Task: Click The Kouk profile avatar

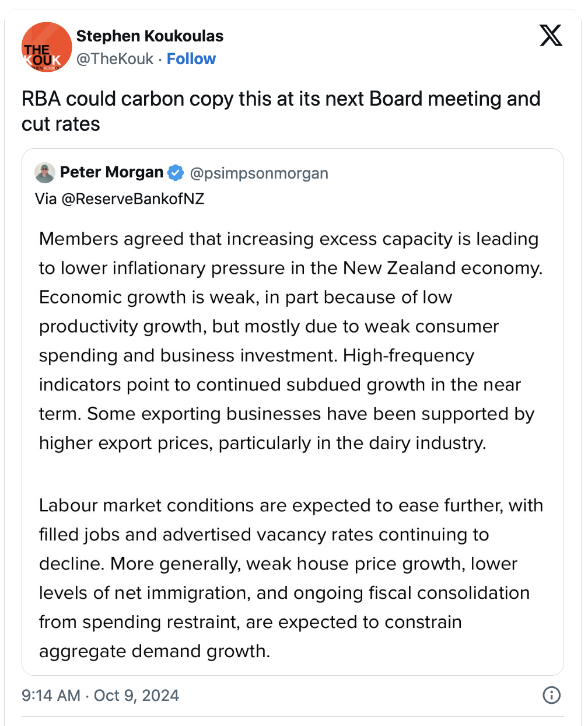Action: (x=47, y=47)
